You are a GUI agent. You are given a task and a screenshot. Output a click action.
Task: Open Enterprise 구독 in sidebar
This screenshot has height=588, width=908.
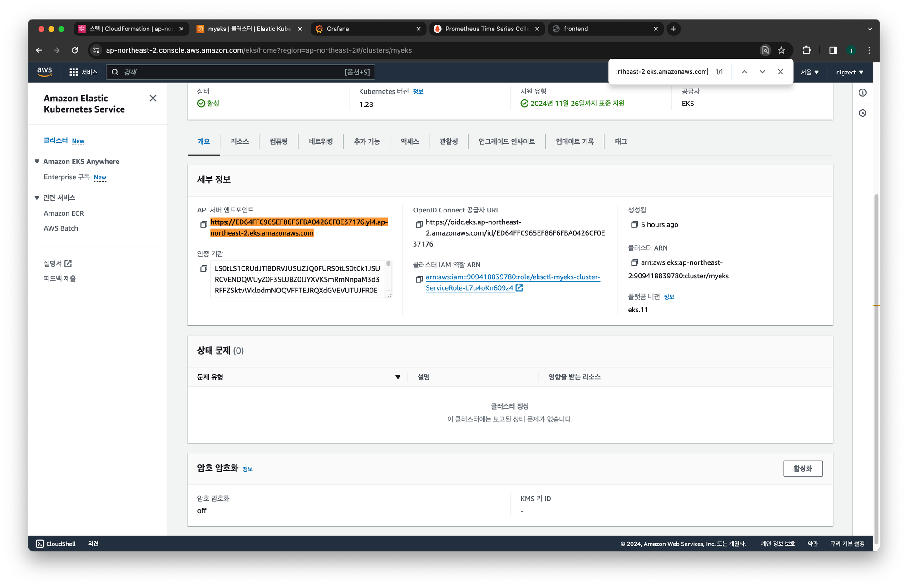(67, 177)
